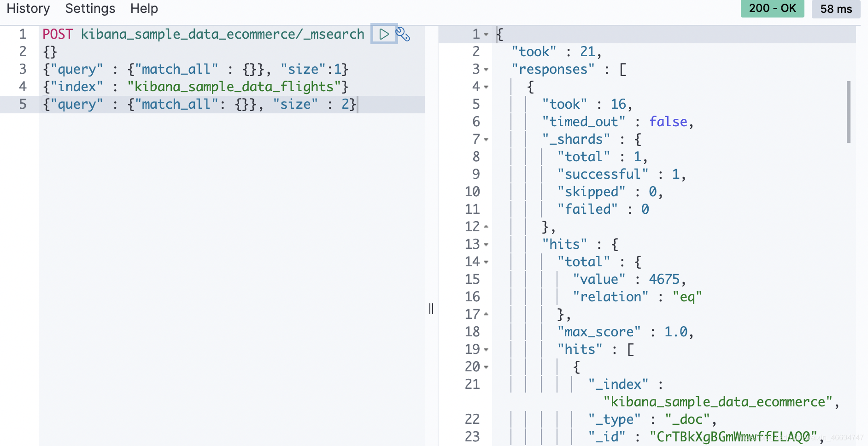Click the fold marker at line 12
The width and height of the screenshot is (868, 446).
486,227
